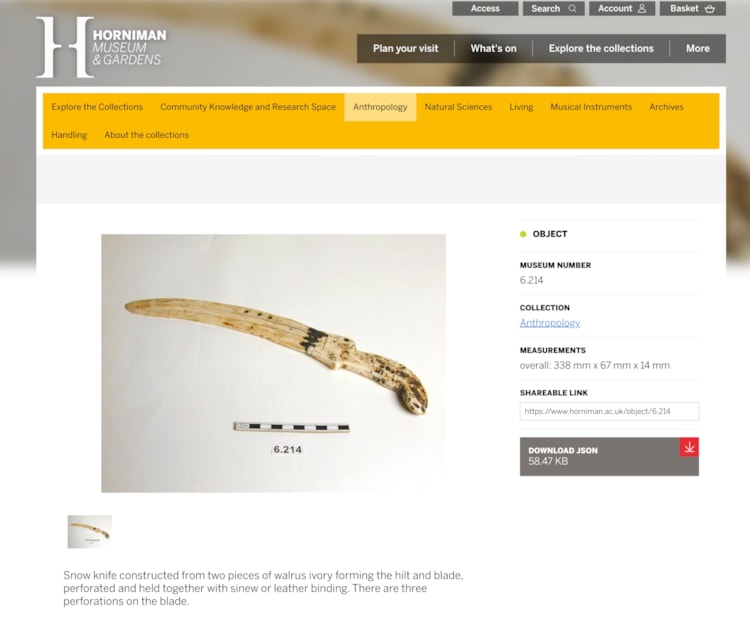
Task: Open Community Knowledge and Research Space
Action: tap(248, 107)
